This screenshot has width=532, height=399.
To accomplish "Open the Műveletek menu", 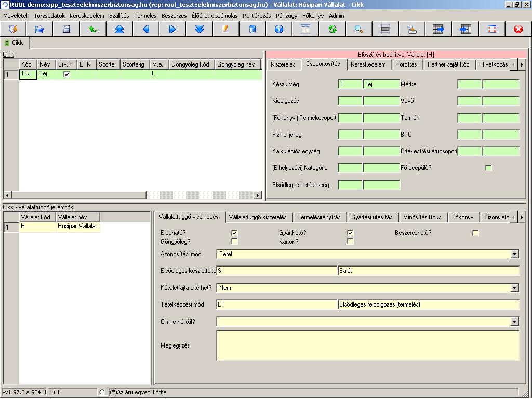I will pyautogui.click(x=16, y=16).
